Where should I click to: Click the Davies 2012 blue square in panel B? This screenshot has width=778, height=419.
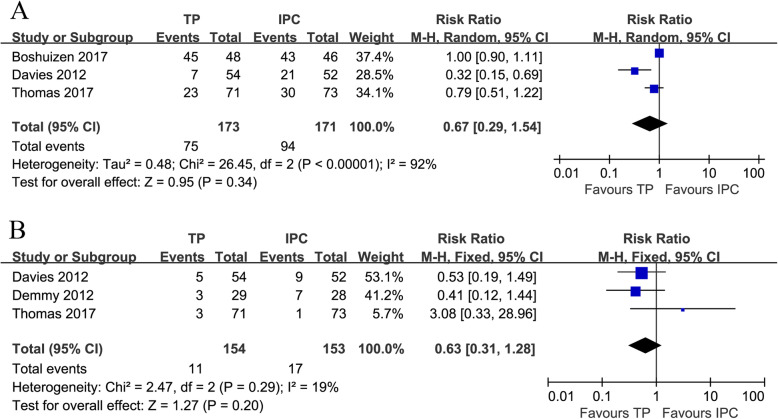click(641, 273)
